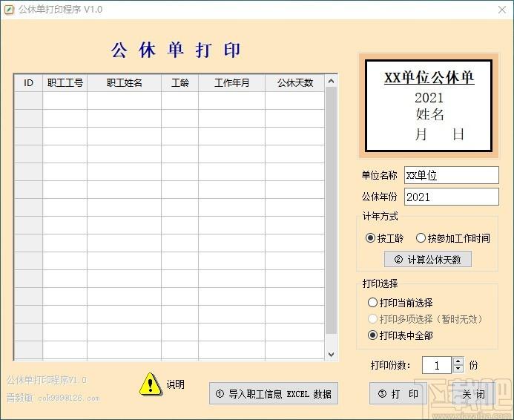
Task: Click the 打印份数 number field
Action: pyautogui.click(x=437, y=365)
